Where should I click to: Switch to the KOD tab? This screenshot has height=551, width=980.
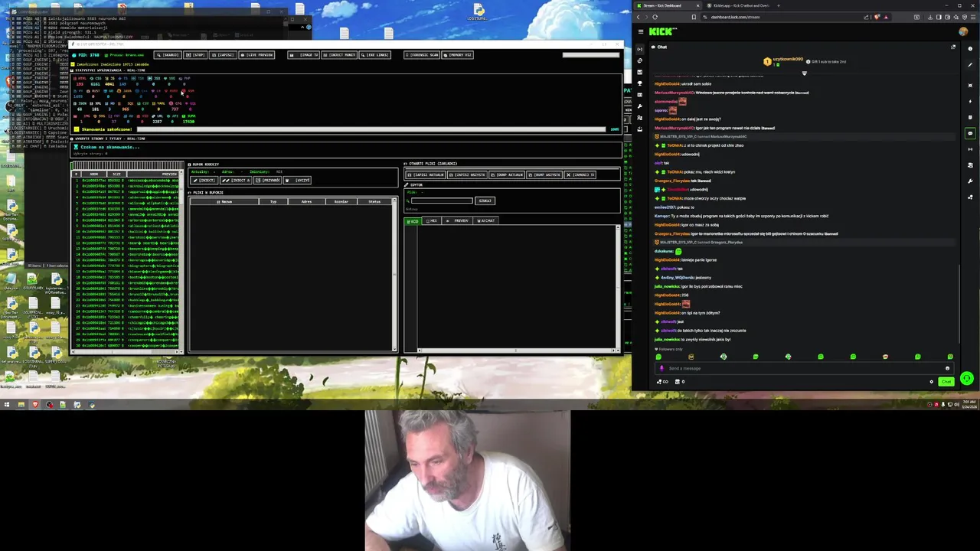click(413, 221)
